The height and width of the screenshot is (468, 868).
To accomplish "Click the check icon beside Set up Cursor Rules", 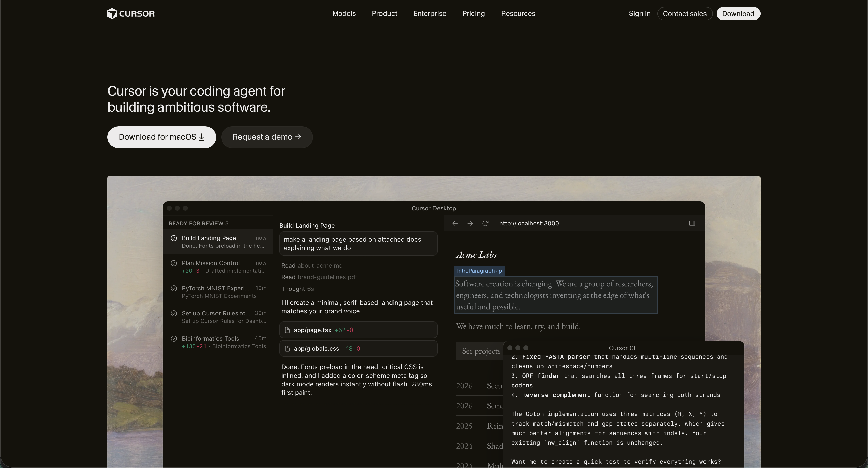I will (174, 313).
